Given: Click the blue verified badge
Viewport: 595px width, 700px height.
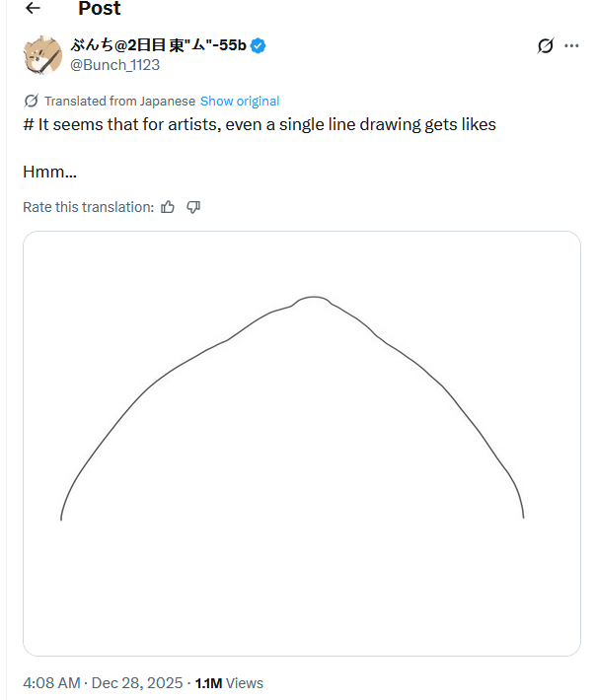Looking at the screenshot, I should (x=258, y=45).
